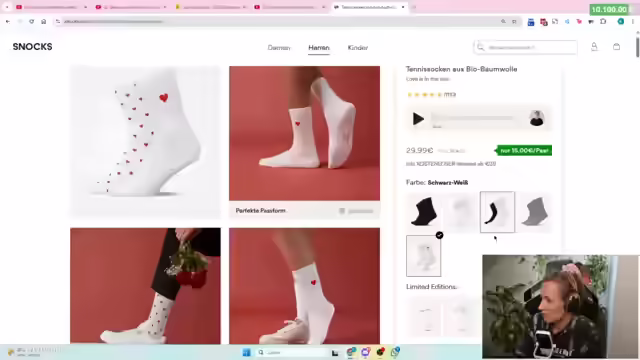Select the second Limited Editions swatch
Screen dimensions: 640x360
point(460,318)
